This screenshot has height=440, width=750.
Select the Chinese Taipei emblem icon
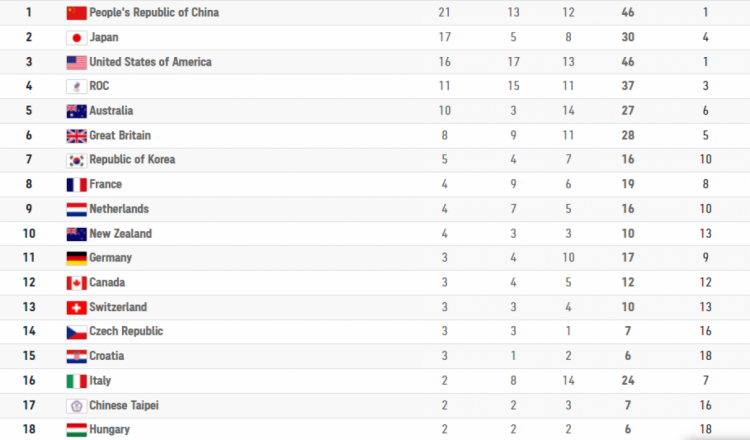click(77, 406)
